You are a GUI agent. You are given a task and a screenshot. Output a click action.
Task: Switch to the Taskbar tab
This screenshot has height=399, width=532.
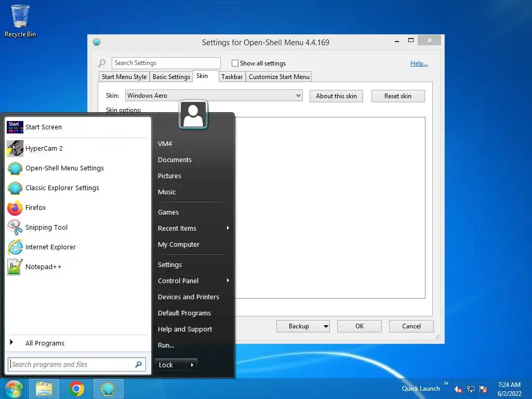coord(232,77)
